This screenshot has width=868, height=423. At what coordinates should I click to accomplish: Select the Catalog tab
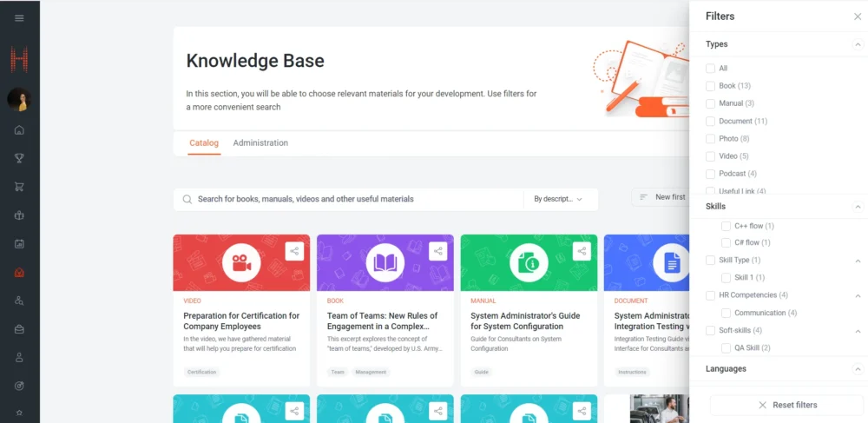(204, 143)
